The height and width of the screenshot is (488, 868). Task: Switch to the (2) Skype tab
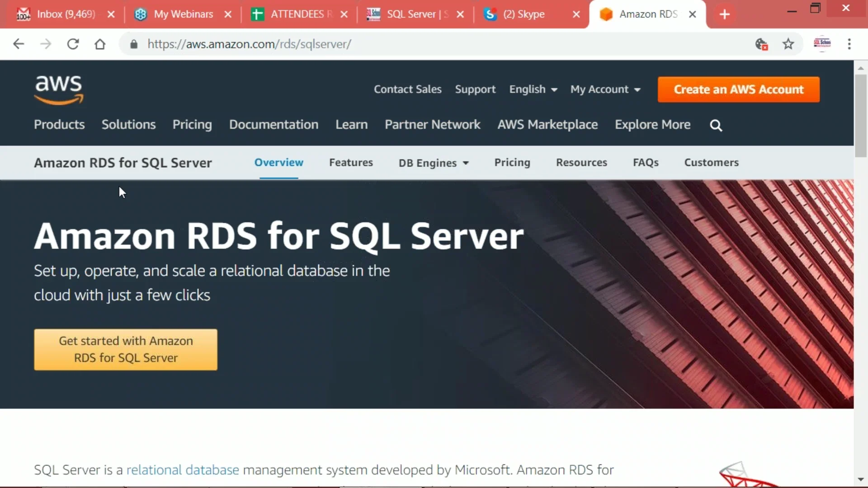(524, 14)
